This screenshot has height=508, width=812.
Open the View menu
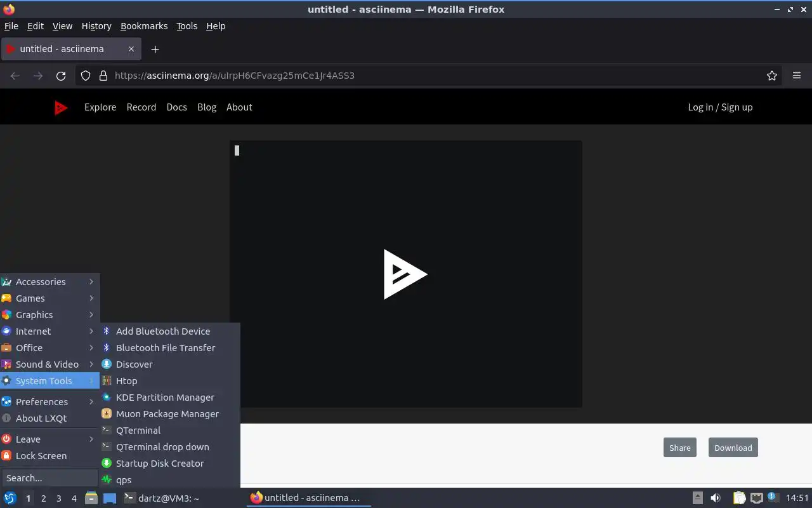point(62,26)
